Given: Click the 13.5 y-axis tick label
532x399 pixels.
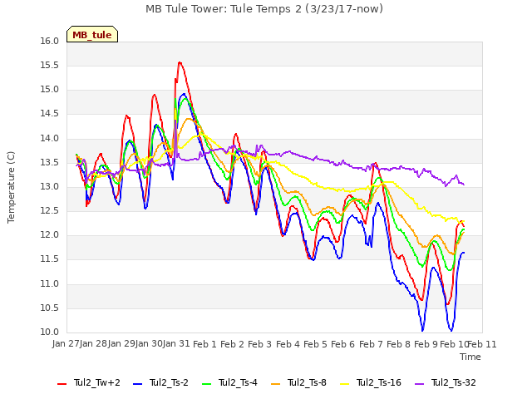Looking at the screenshot, I should pos(50,162).
